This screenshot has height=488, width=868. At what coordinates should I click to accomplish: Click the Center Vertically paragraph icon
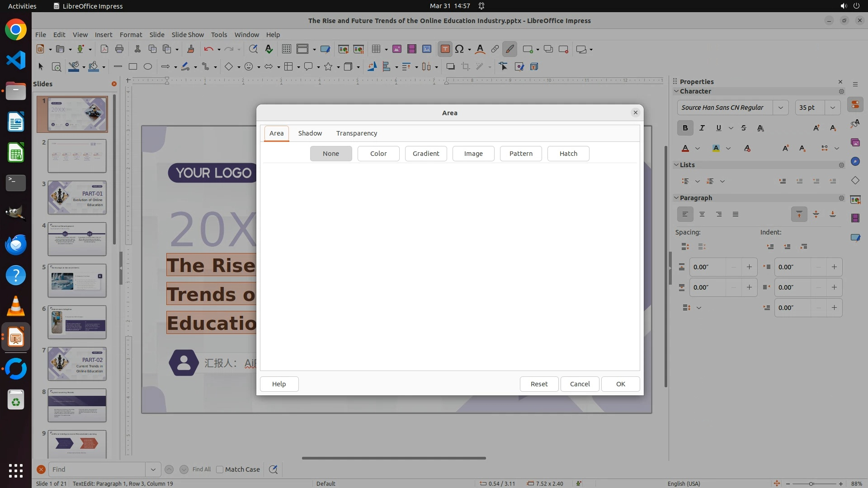(x=816, y=214)
